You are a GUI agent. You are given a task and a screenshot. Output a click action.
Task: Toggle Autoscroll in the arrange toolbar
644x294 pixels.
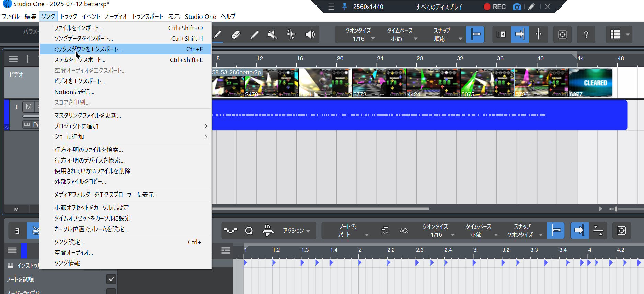[x=520, y=34]
